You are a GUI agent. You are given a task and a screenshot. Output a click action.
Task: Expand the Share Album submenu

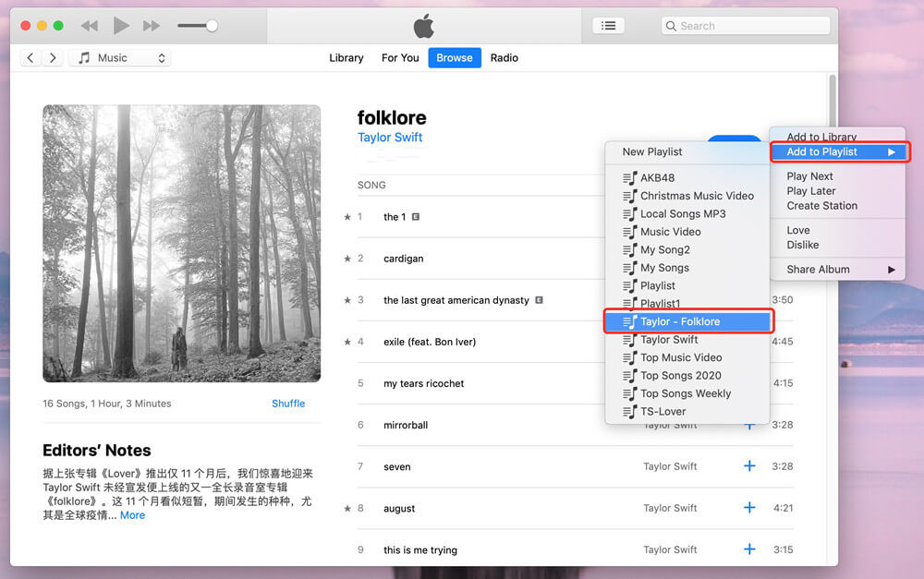[837, 269]
